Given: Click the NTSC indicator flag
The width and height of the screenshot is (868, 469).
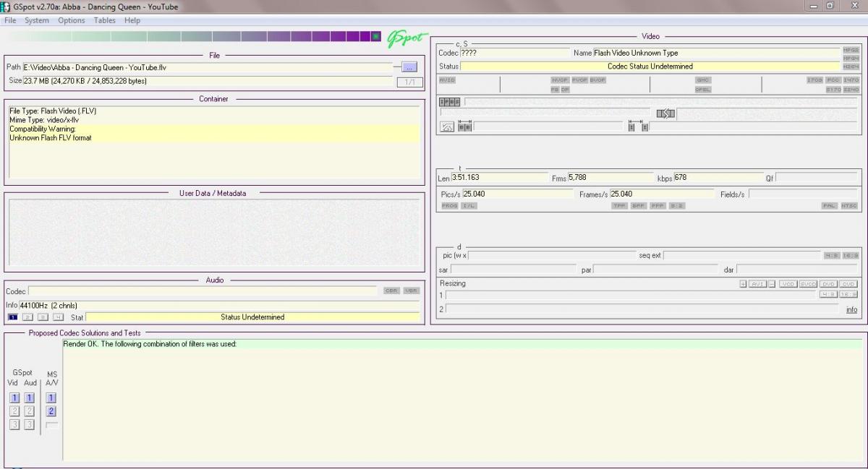Looking at the screenshot, I should pos(848,206).
